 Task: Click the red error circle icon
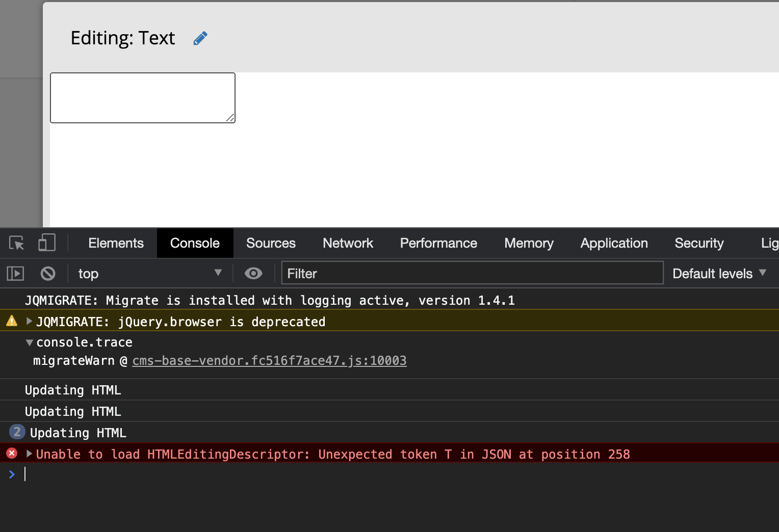click(12, 453)
